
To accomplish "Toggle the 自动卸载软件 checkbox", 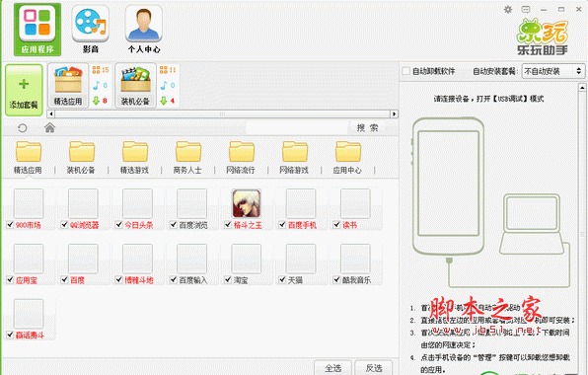I will (405, 70).
